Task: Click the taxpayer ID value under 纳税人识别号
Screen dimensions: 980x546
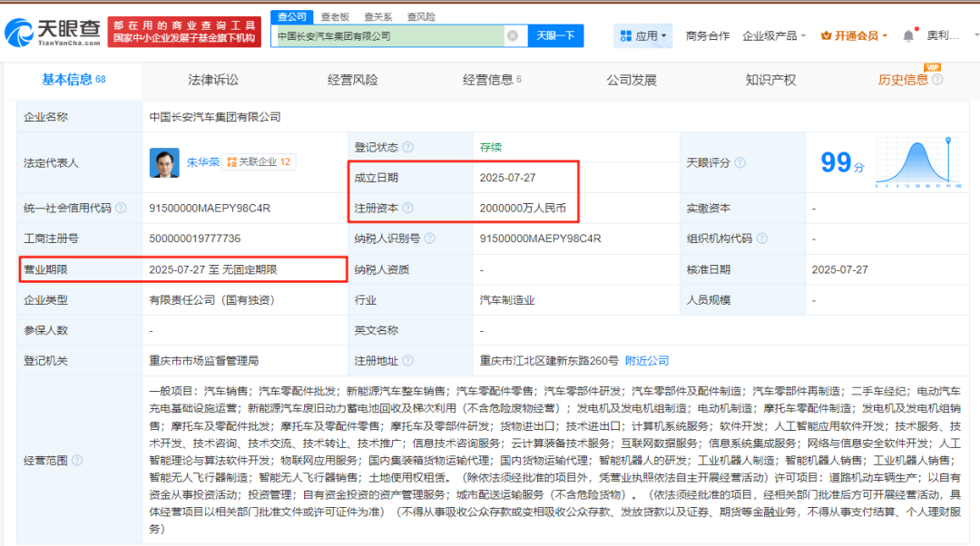Action: (540, 239)
